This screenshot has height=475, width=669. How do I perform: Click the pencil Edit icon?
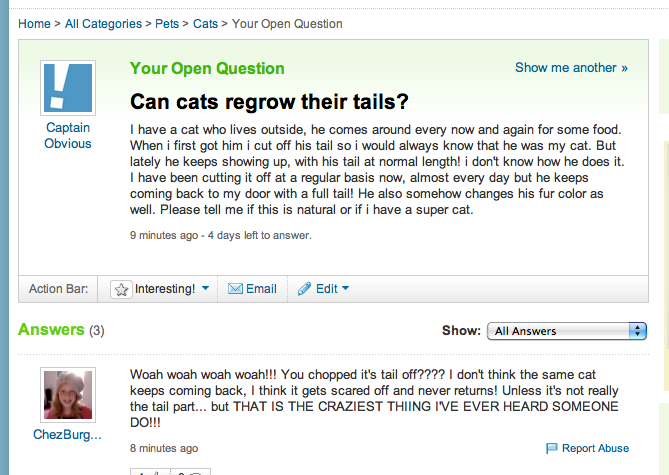pos(304,289)
